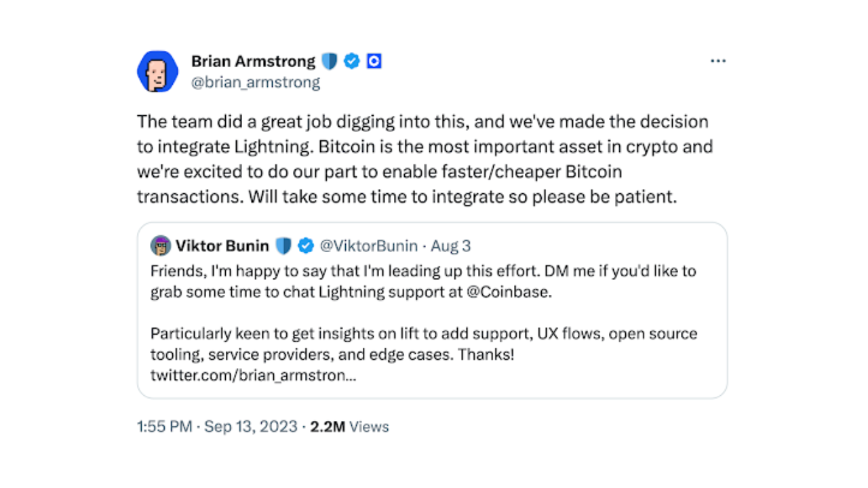868x488 pixels.
Task: Open the three-dot more options menu
Action: [718, 62]
